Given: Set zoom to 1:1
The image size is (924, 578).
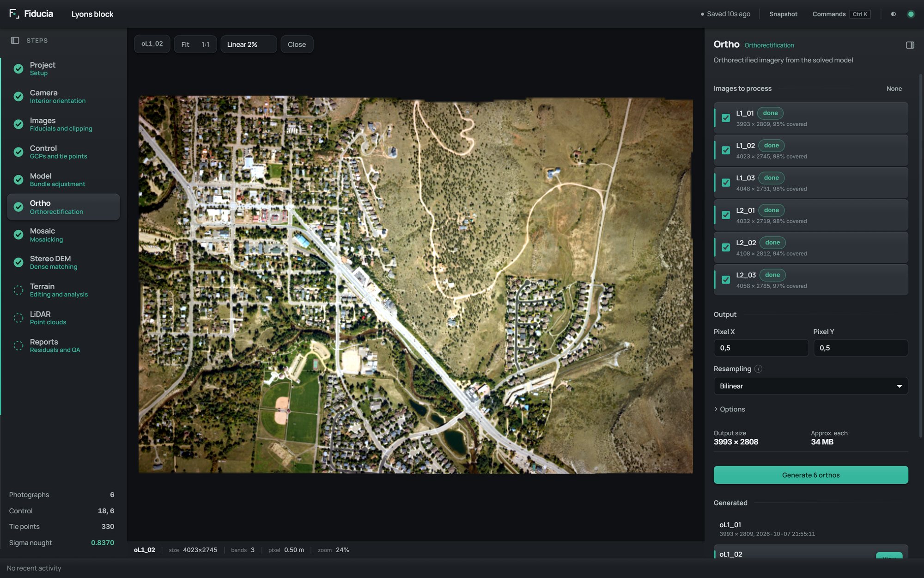Looking at the screenshot, I should coord(205,44).
